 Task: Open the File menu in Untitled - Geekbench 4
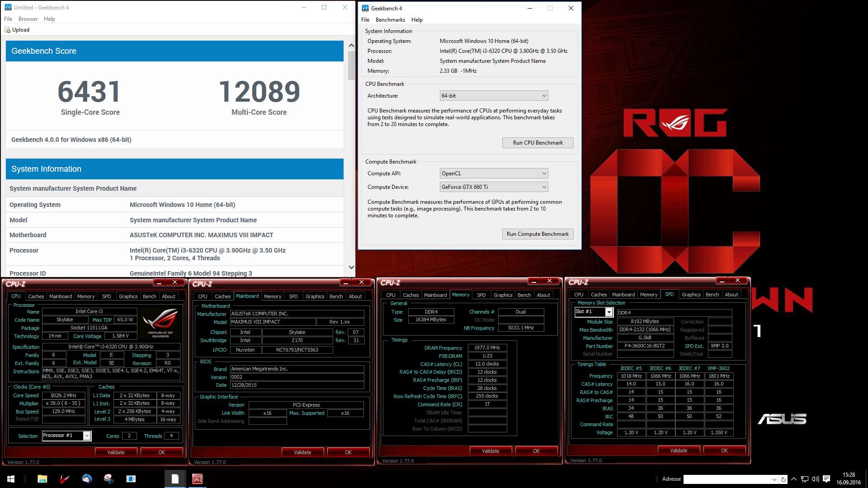(8, 19)
